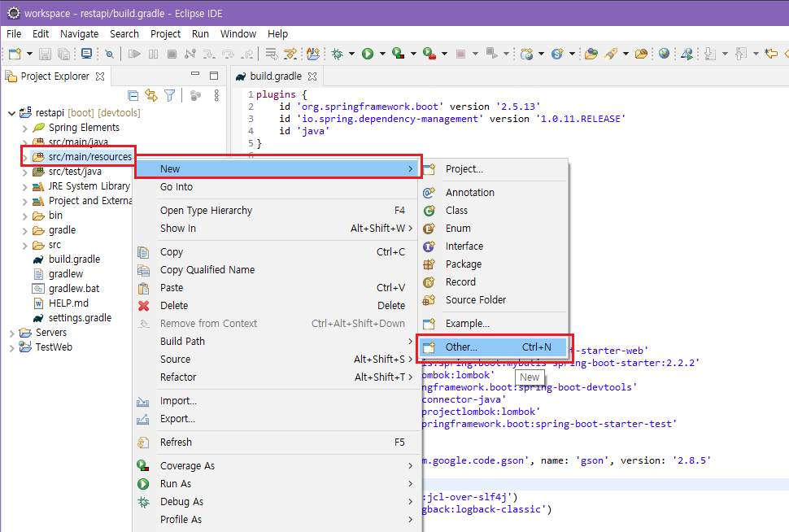Close the build.gradle editor tab
Screen dimensions: 789x532
312,76
